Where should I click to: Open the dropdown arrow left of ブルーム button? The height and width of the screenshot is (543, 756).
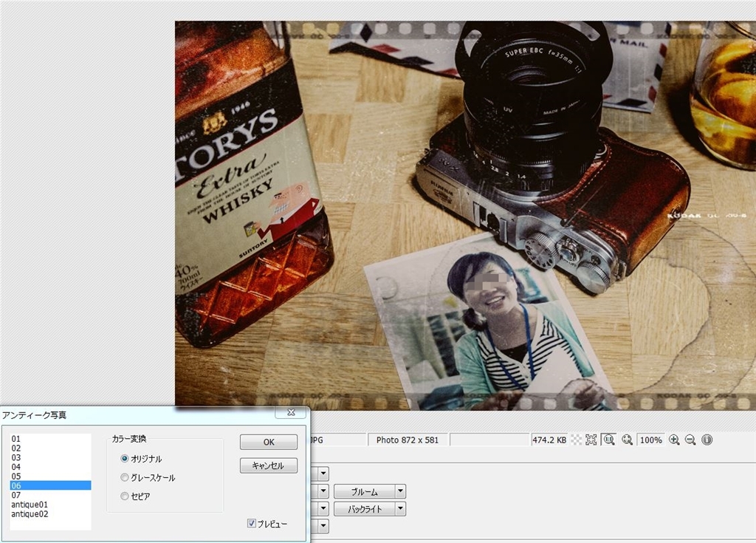tap(323, 491)
